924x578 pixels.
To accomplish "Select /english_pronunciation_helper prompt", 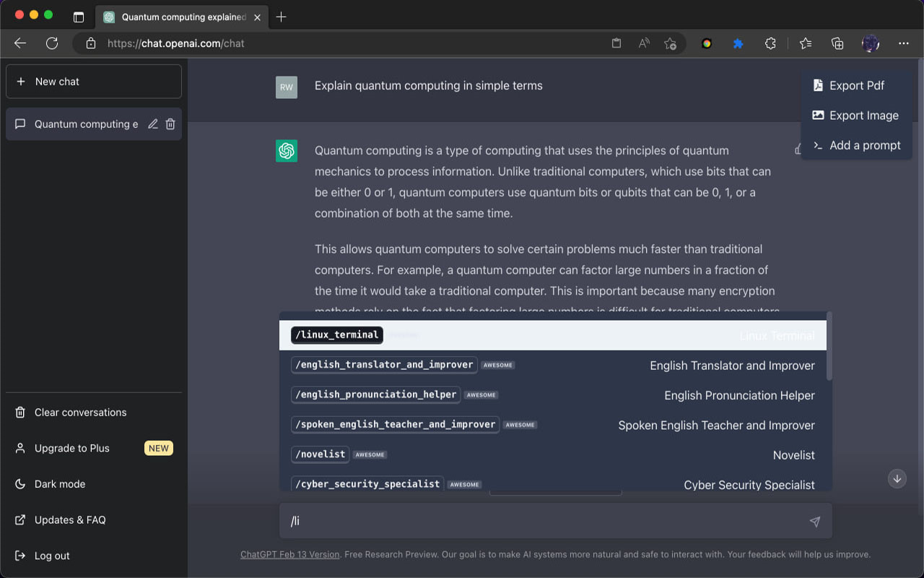I will pos(553,395).
